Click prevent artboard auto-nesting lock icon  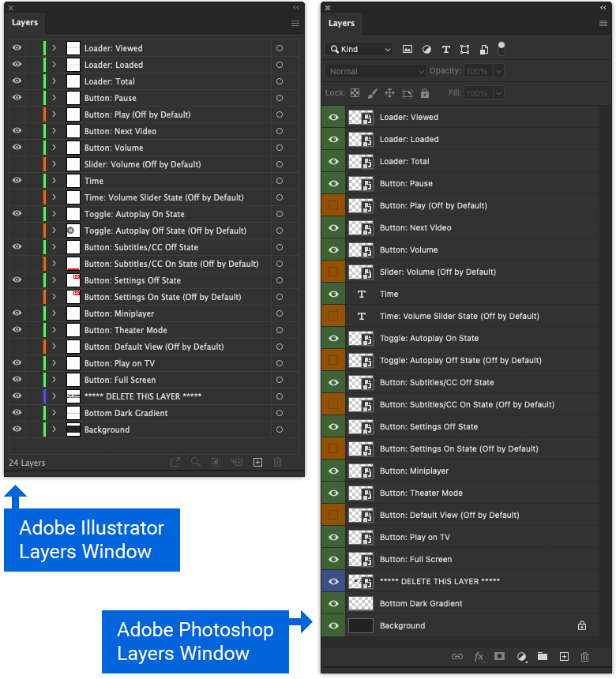point(408,93)
